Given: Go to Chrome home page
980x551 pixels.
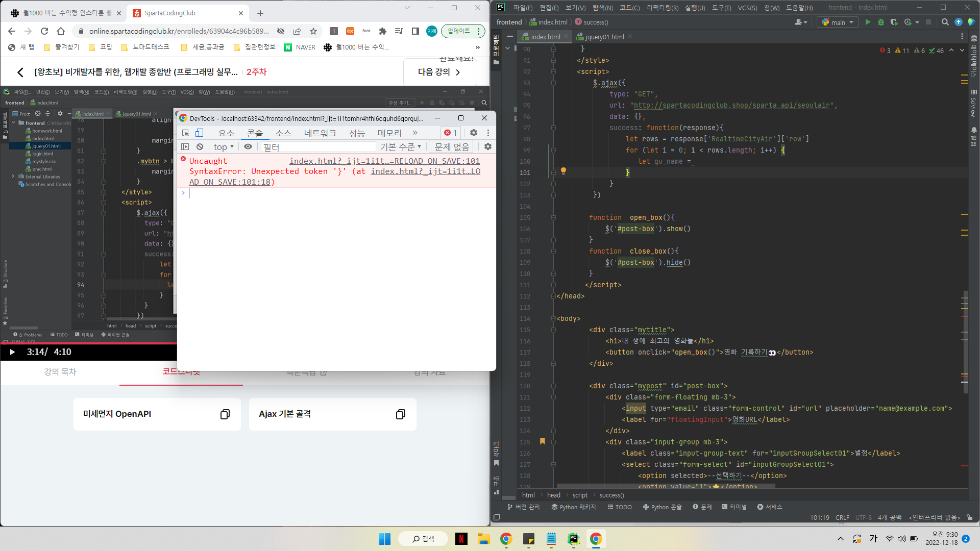Looking at the screenshot, I should (x=61, y=31).
